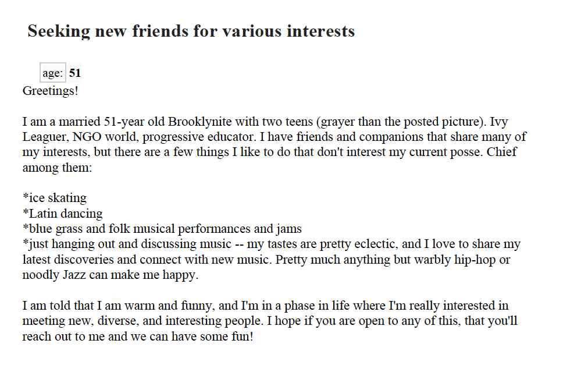Click the '*Latin dancing' list line
The width and height of the screenshot is (588, 372).
(x=63, y=214)
